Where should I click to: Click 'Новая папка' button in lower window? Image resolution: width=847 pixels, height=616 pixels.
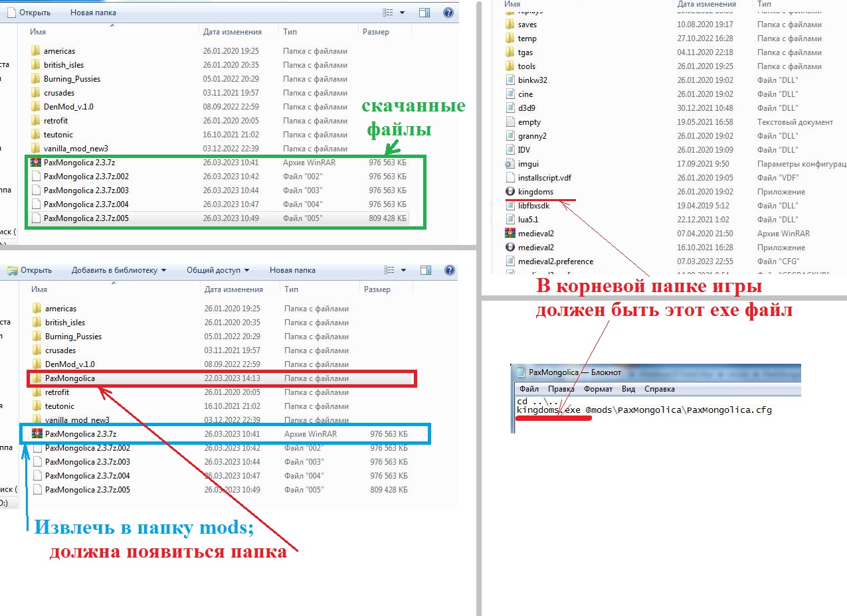tap(292, 270)
